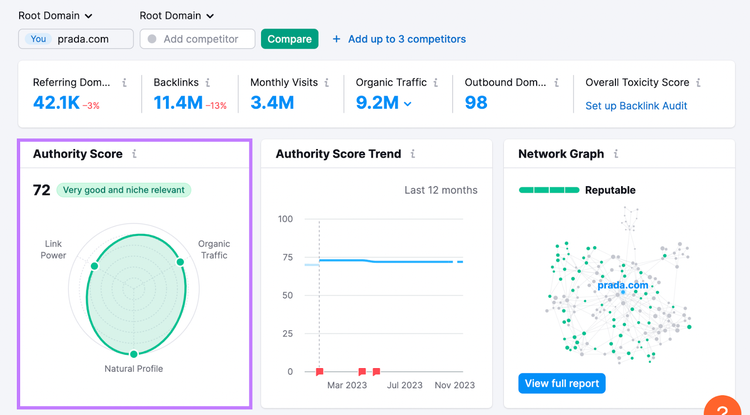The image size is (750, 415).
Task: Open info icon beside Outbound Domains
Action: [557, 83]
